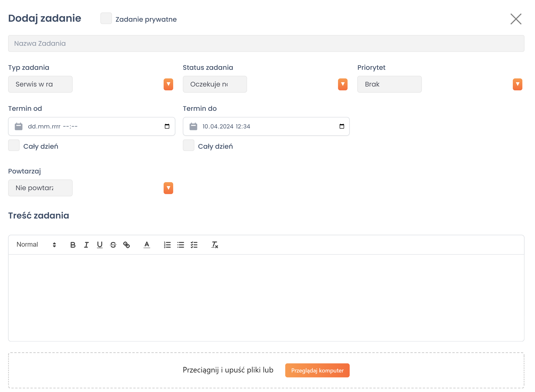This screenshot has height=392, width=535.
Task: Expand the Powtarzaj dropdown arrow
Action: click(x=168, y=188)
